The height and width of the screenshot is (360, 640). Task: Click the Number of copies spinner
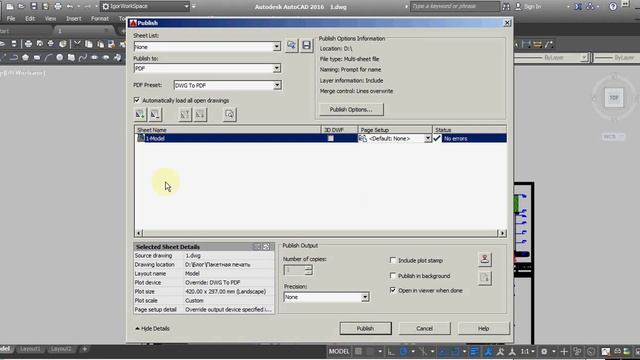[309, 270]
